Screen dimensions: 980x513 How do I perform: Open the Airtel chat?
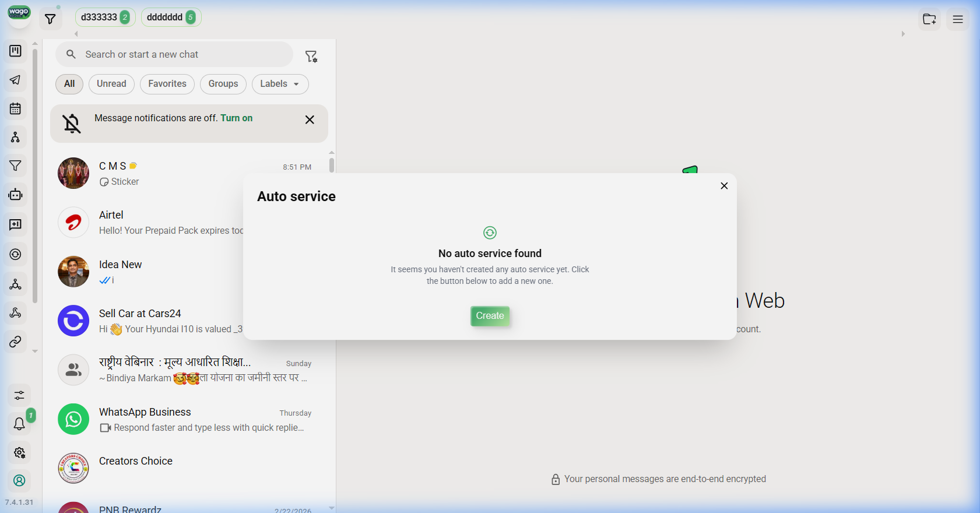[147, 222]
